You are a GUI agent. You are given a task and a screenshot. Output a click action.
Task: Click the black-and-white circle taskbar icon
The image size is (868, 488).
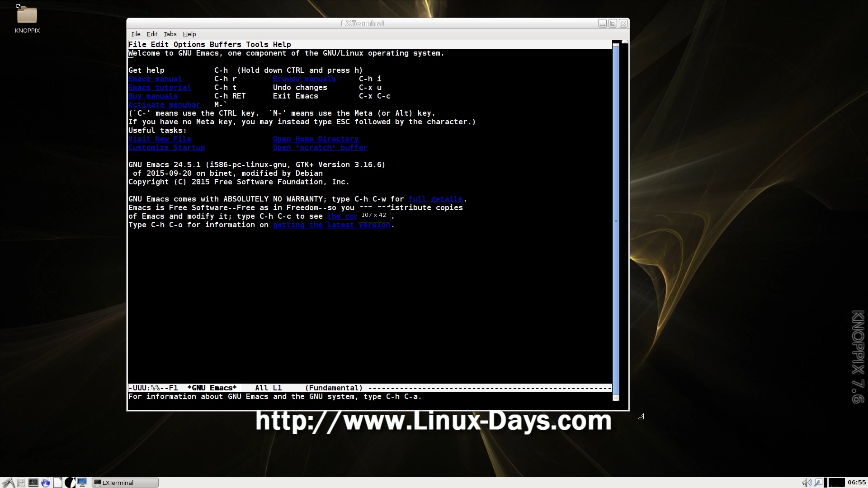point(70,483)
